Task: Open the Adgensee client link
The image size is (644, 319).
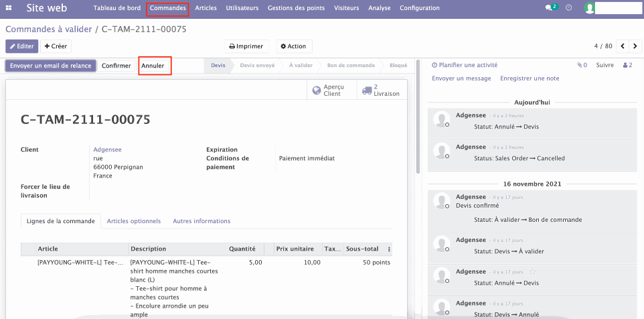Action: pos(107,149)
